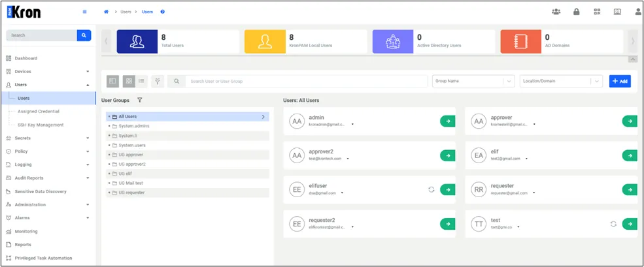Click the Active Directory Users card icon

click(393, 41)
